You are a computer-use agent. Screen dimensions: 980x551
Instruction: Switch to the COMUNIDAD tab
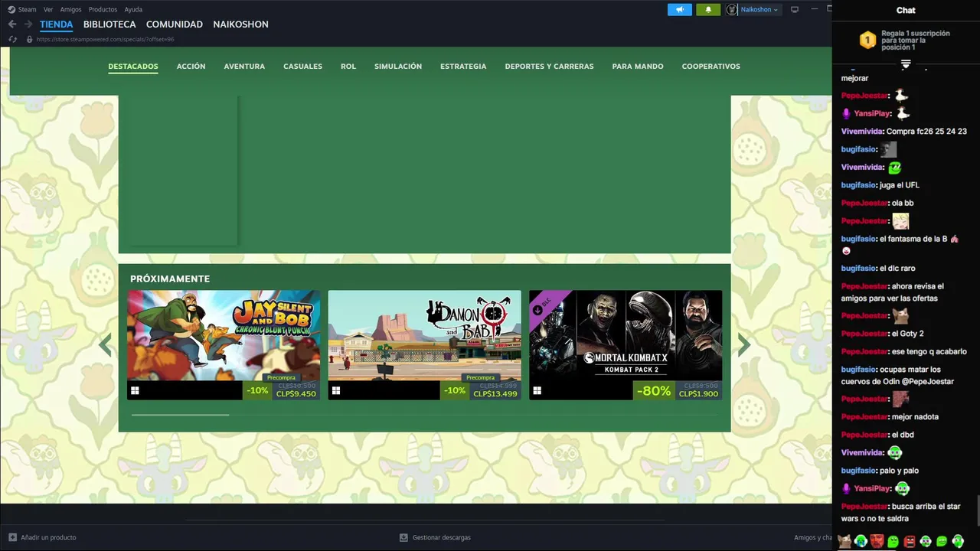tap(175, 24)
